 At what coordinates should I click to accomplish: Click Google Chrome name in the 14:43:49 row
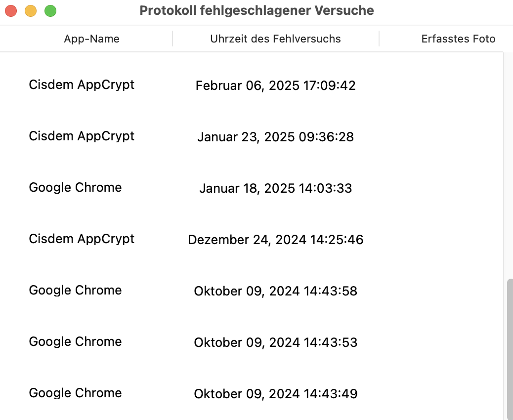click(75, 393)
